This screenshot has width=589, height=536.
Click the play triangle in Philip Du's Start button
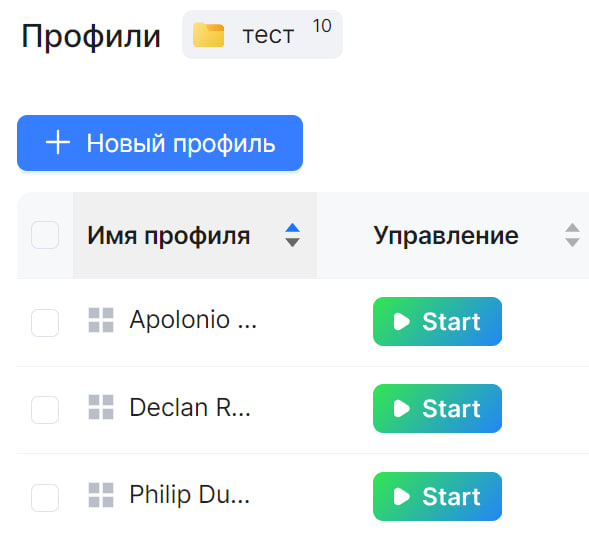pyautogui.click(x=401, y=497)
